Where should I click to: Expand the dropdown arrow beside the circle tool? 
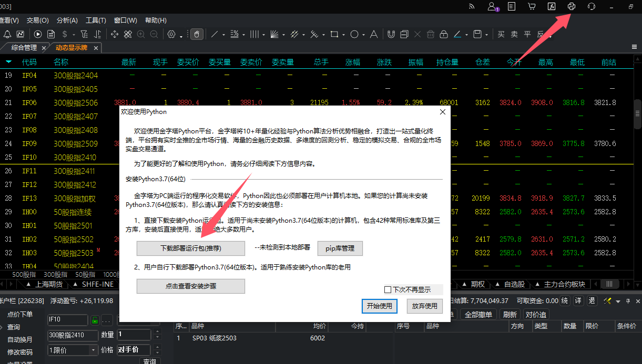pyautogui.click(x=363, y=35)
